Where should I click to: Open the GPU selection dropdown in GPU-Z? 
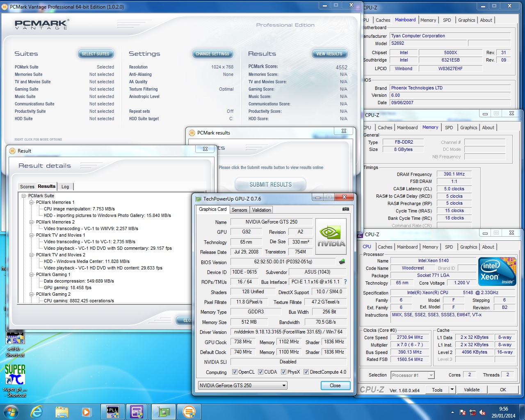pyautogui.click(x=242, y=386)
